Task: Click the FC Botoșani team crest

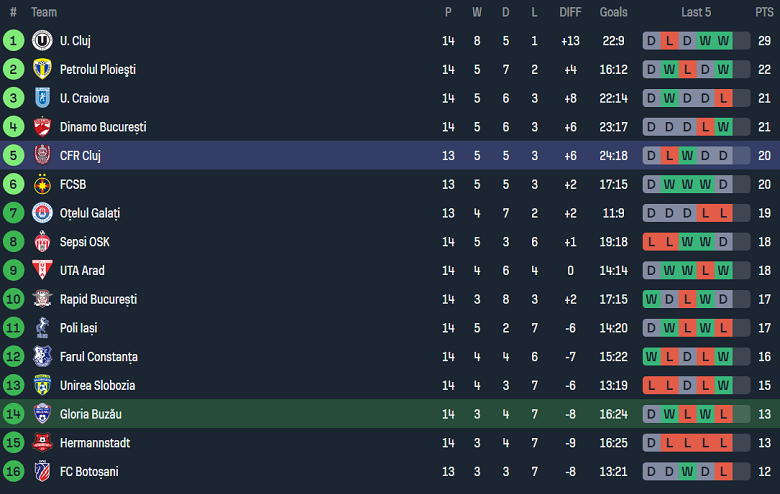Action: (x=42, y=471)
